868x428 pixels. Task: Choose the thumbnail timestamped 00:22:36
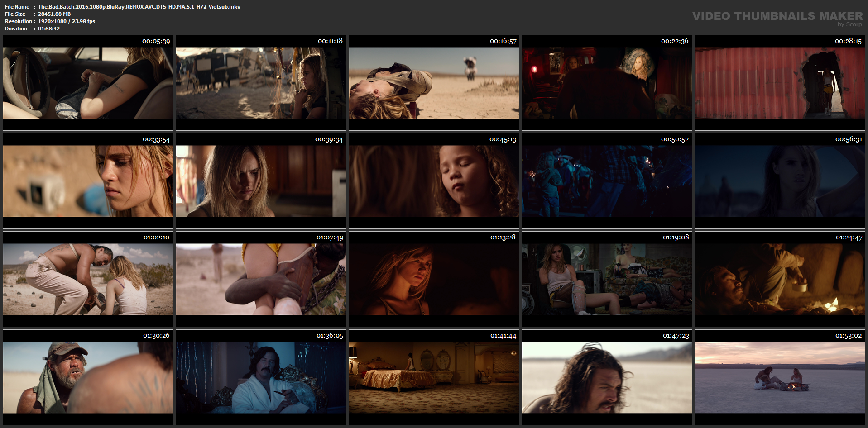click(x=607, y=83)
